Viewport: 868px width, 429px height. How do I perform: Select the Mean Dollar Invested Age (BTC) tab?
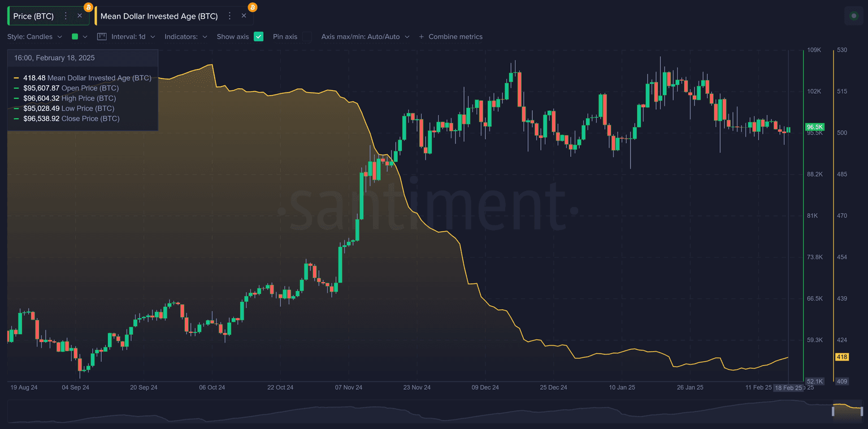click(159, 16)
